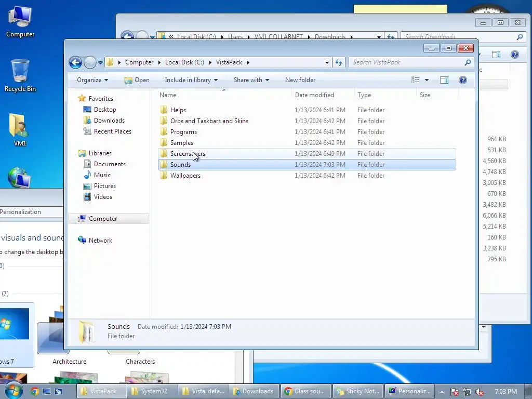Click Computer breadcrumb in address bar
The height and width of the screenshot is (399, 532).
(x=139, y=62)
